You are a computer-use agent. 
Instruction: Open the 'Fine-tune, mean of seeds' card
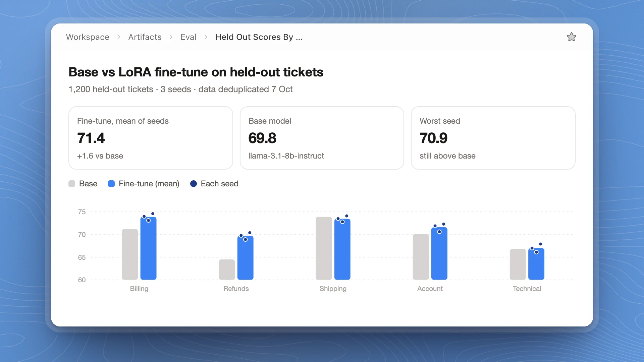pos(151,138)
